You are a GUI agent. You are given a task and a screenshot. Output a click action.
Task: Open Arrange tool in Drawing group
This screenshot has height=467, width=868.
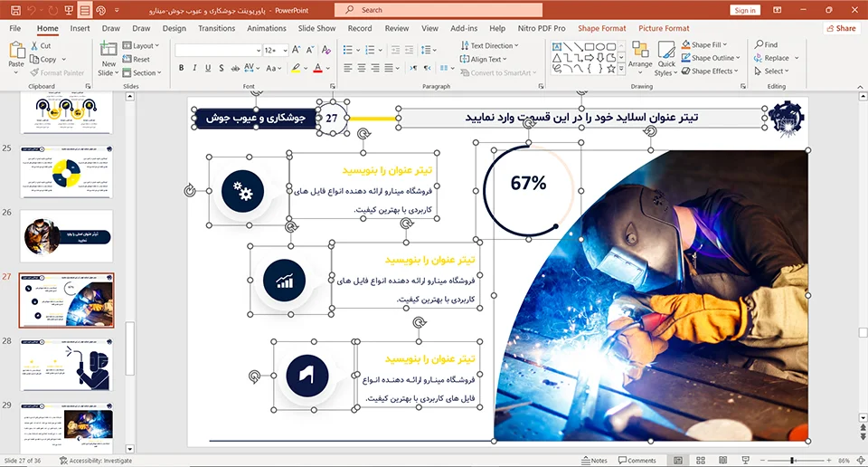(x=640, y=55)
